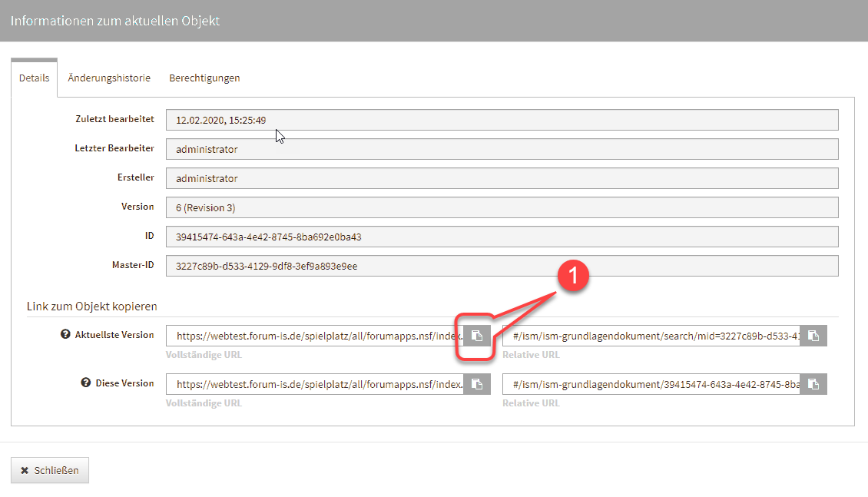Copy relative URL of Diese Version
Screen dimensions: 868x497
pos(813,384)
